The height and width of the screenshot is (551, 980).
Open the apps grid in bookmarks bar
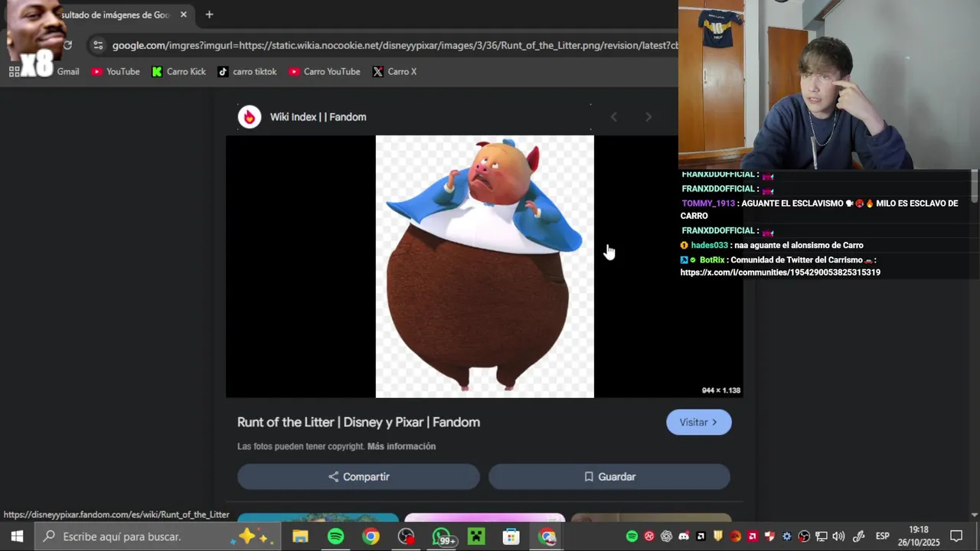pyautogui.click(x=15, y=71)
